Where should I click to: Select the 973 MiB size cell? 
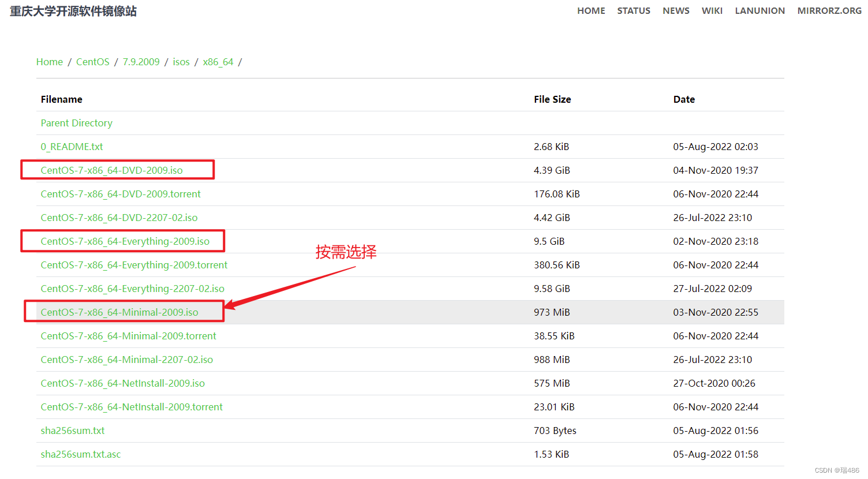tap(552, 312)
